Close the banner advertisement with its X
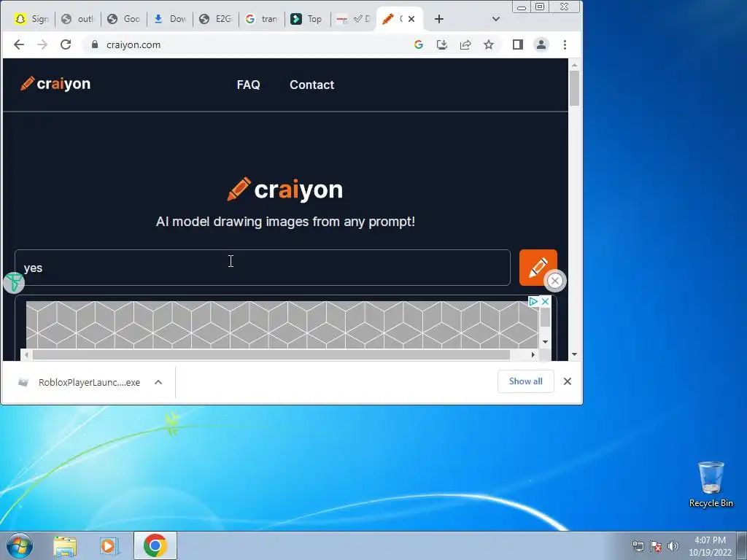 tap(546, 301)
